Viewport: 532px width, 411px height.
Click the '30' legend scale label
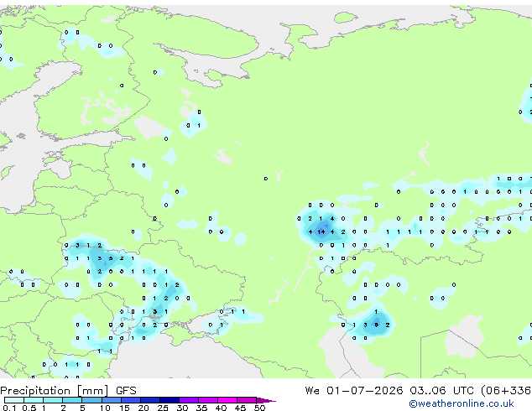click(182, 408)
